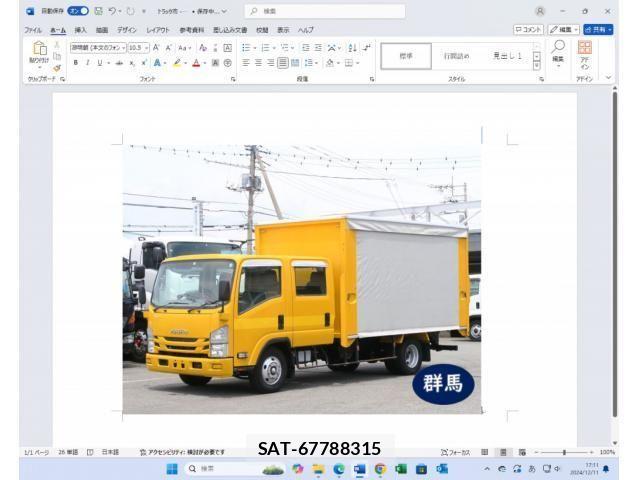
Task: Increase font size with the large A
Action: (156, 48)
